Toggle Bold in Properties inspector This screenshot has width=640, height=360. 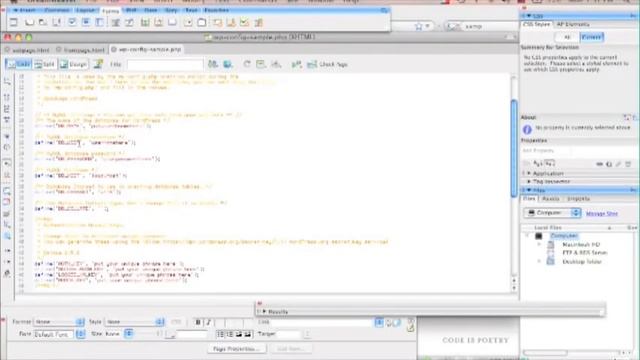click(x=198, y=322)
